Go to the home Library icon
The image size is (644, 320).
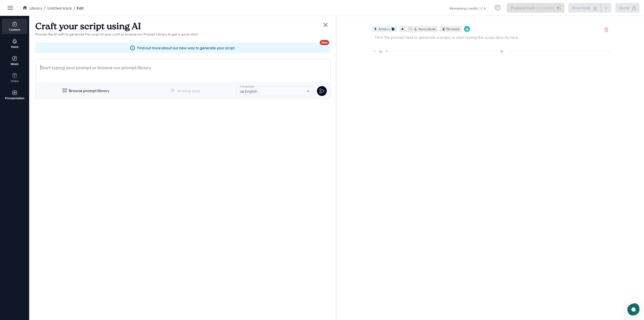click(25, 8)
